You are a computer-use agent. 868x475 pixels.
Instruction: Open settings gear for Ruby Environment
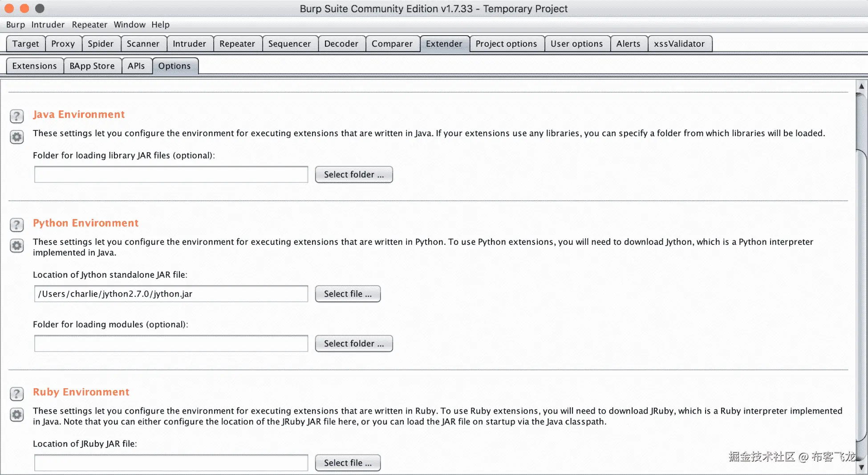tap(17, 414)
